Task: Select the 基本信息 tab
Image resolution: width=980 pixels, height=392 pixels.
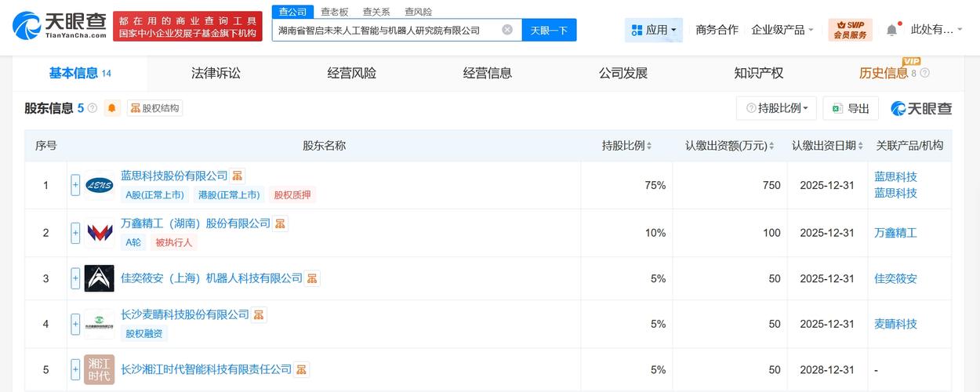Action: pos(80,73)
